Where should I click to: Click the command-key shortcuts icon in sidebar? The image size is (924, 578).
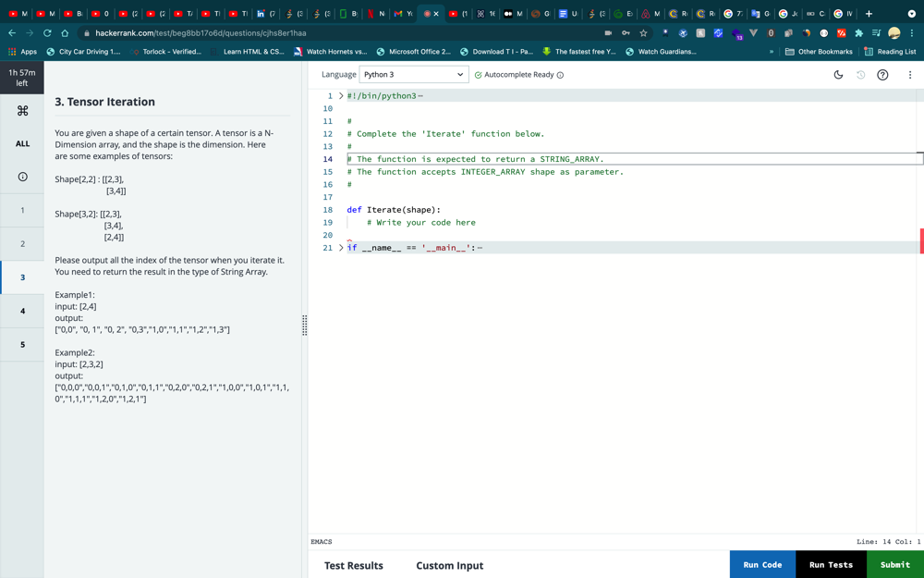tap(22, 110)
